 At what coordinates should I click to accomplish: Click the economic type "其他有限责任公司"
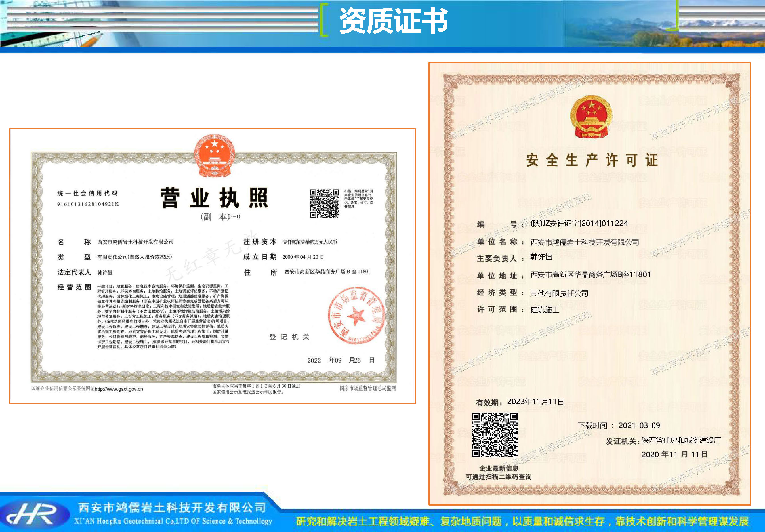click(559, 293)
